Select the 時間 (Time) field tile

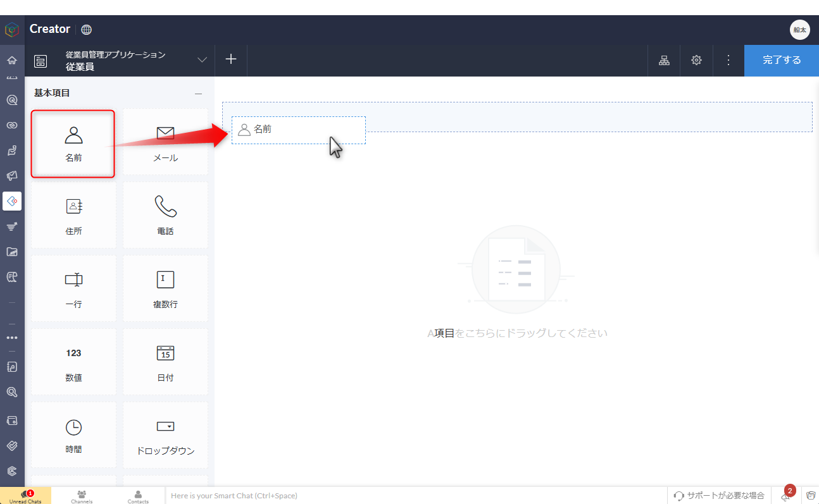click(x=73, y=436)
